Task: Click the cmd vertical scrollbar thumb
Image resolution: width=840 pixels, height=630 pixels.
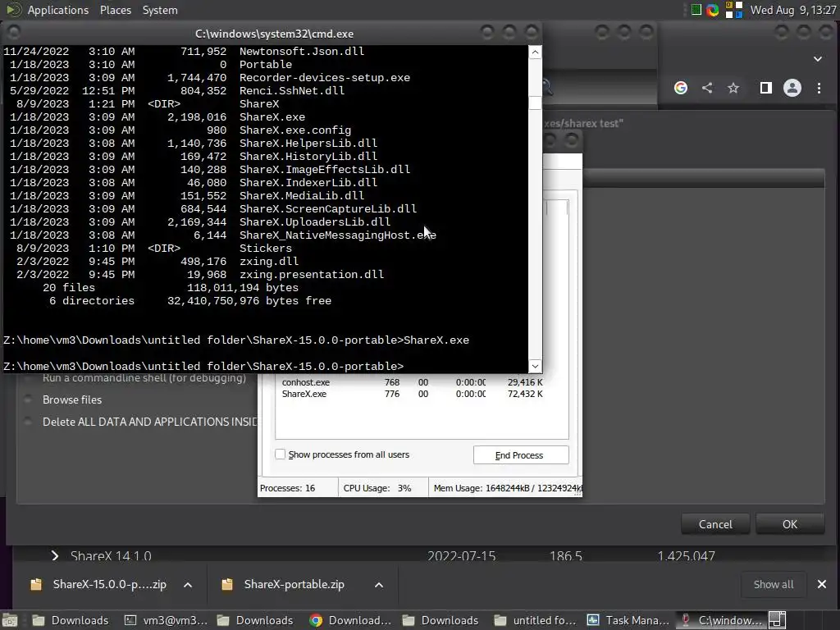Action: (x=535, y=103)
